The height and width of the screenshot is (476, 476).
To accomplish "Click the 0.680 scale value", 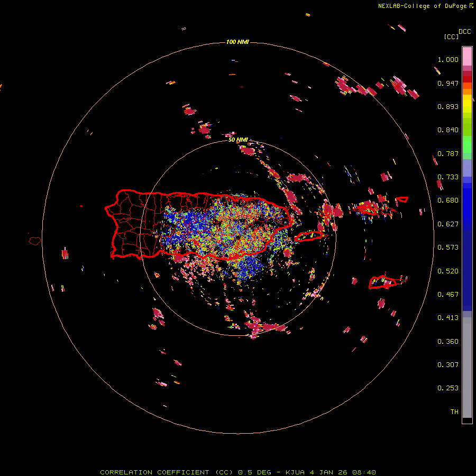I will [448, 200].
